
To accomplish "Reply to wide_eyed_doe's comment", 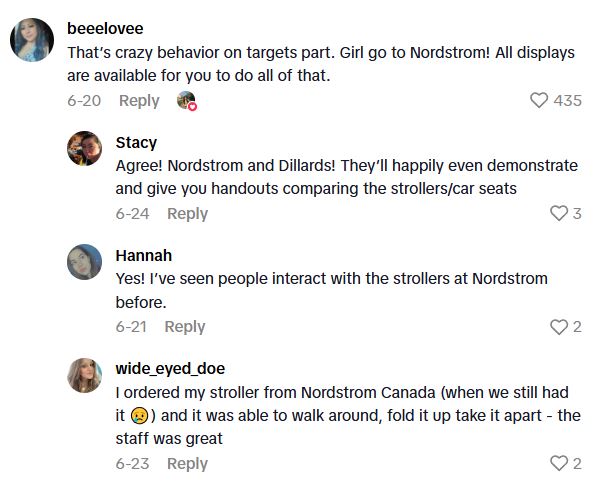I will pos(187,463).
